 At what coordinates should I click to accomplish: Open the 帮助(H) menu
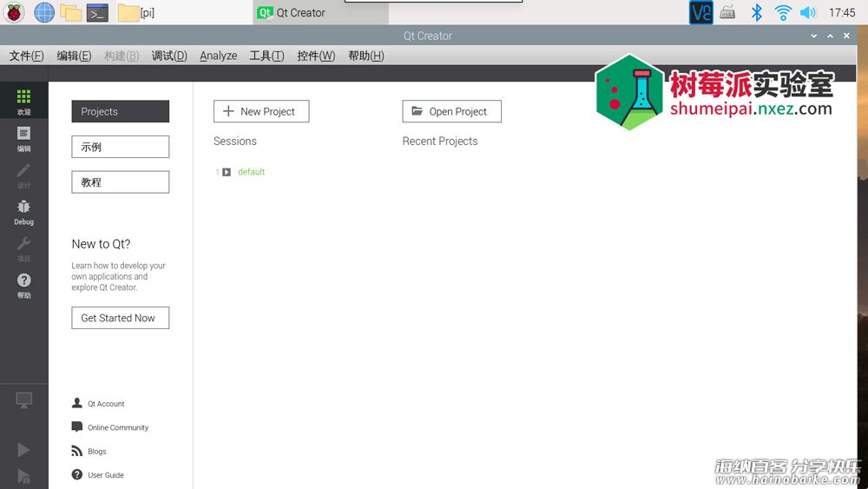366,56
